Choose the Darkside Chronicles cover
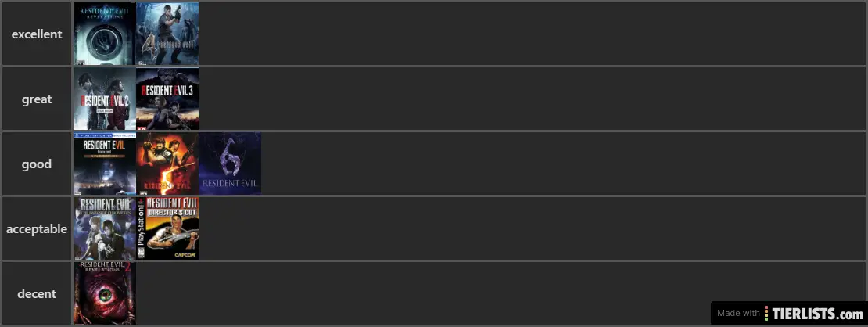868x327 pixels. point(105,228)
